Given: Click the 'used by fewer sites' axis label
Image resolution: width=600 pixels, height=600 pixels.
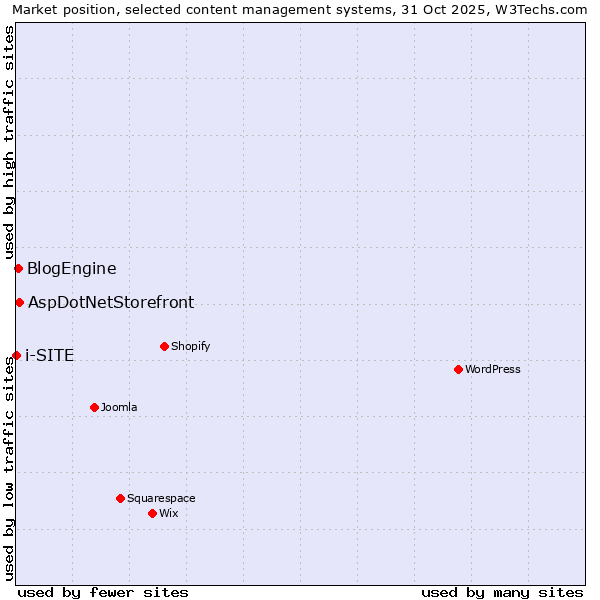Looking at the screenshot, I should pyautogui.click(x=103, y=592).
